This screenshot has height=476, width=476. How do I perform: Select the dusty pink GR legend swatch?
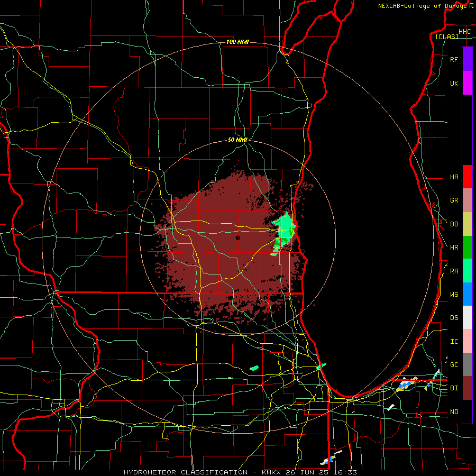click(x=467, y=200)
